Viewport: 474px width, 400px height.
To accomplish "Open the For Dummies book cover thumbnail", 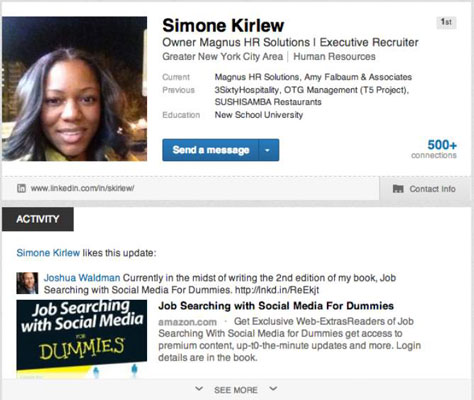I will (82, 339).
